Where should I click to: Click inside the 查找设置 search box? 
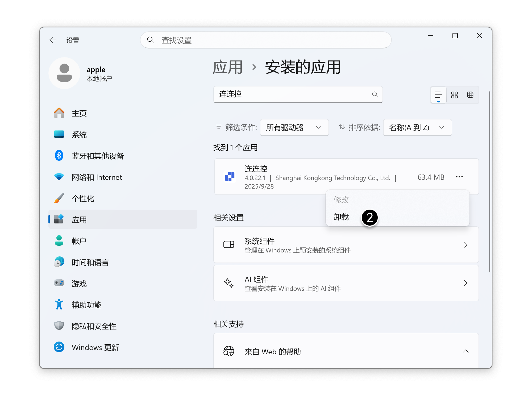[266, 40]
